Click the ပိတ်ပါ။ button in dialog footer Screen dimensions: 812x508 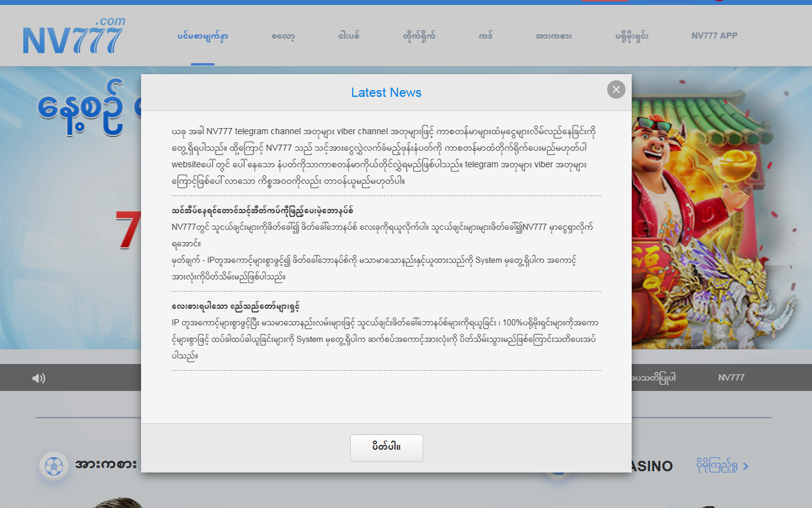[386, 448]
